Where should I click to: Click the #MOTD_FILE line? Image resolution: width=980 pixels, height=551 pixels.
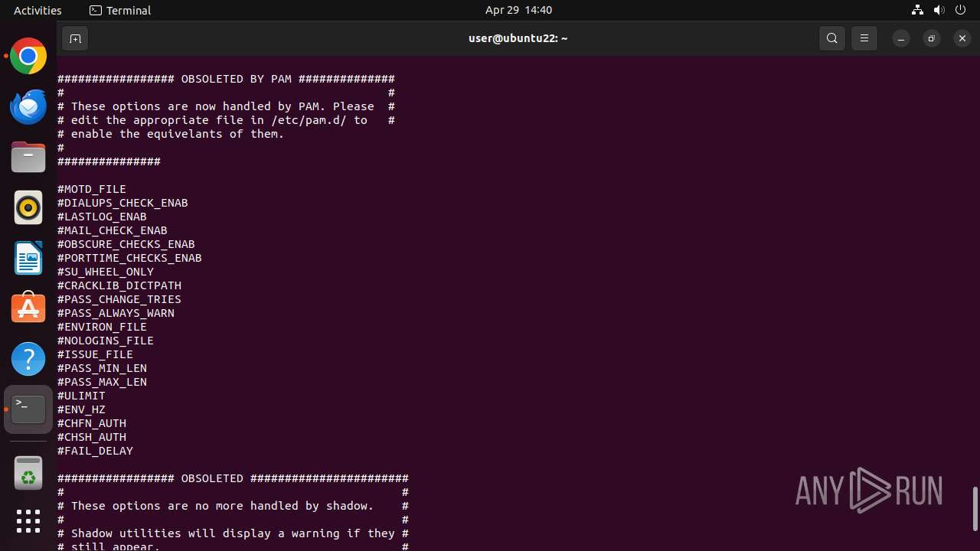pyautogui.click(x=92, y=189)
